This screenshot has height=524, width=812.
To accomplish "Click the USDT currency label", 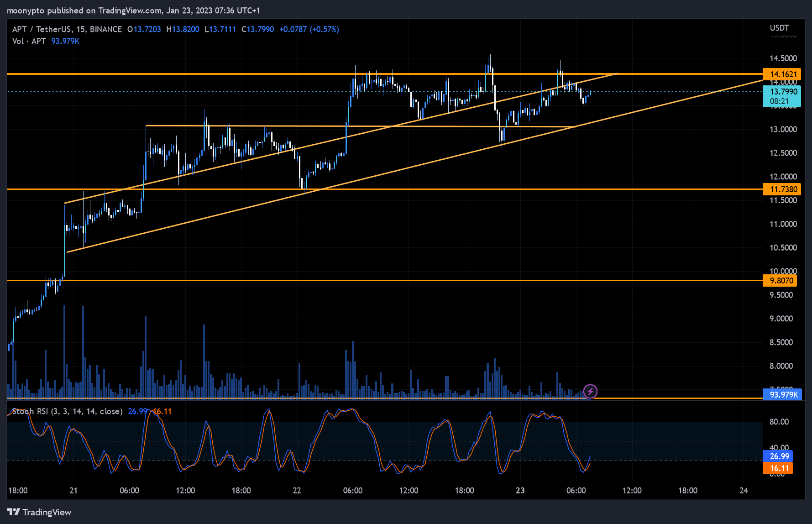I will [779, 28].
